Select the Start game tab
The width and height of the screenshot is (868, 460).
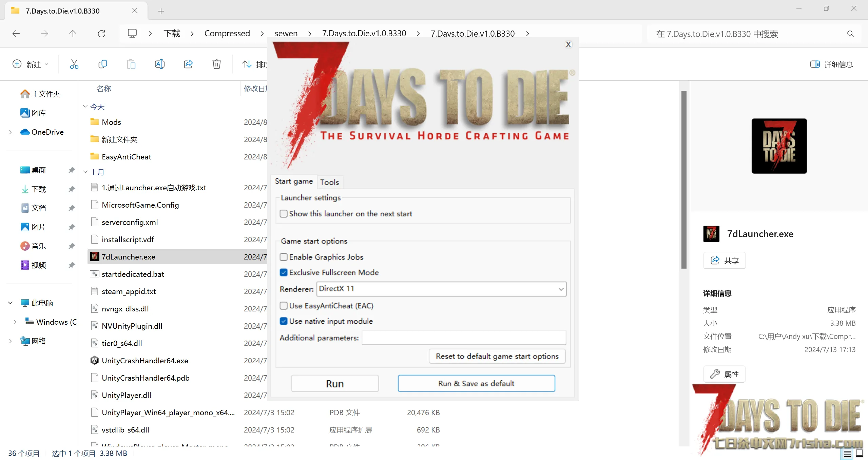(x=294, y=181)
